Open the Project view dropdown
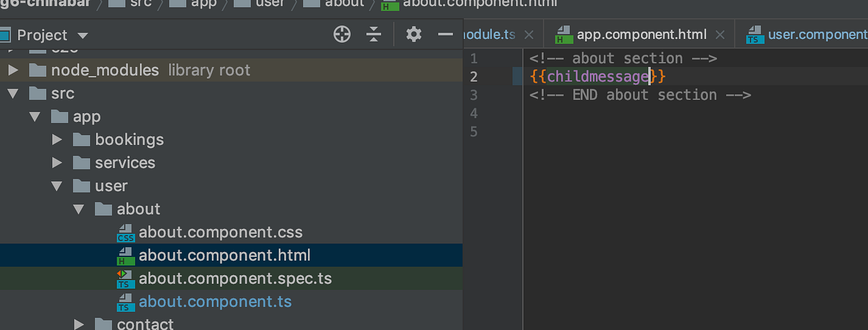 tap(83, 36)
